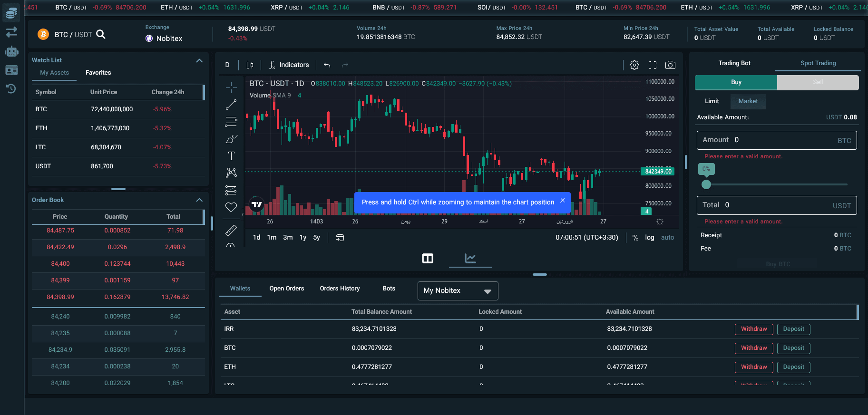Select the ruler measure tool
868x415 pixels.
point(231,231)
